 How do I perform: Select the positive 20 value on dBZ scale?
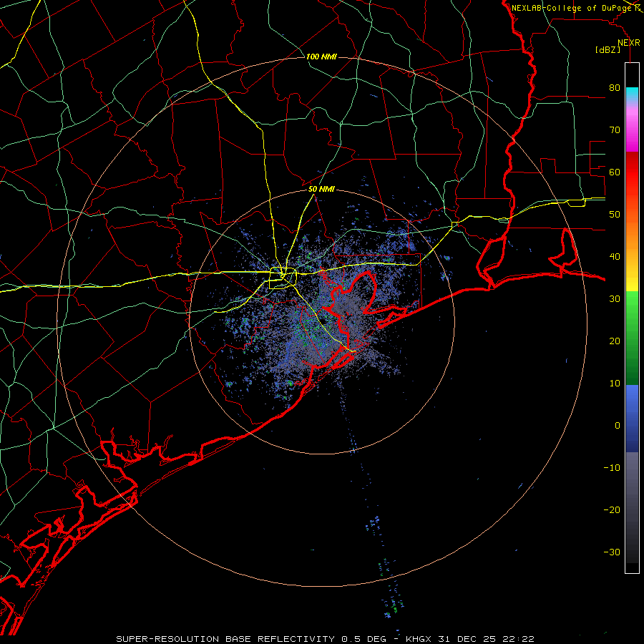point(615,341)
